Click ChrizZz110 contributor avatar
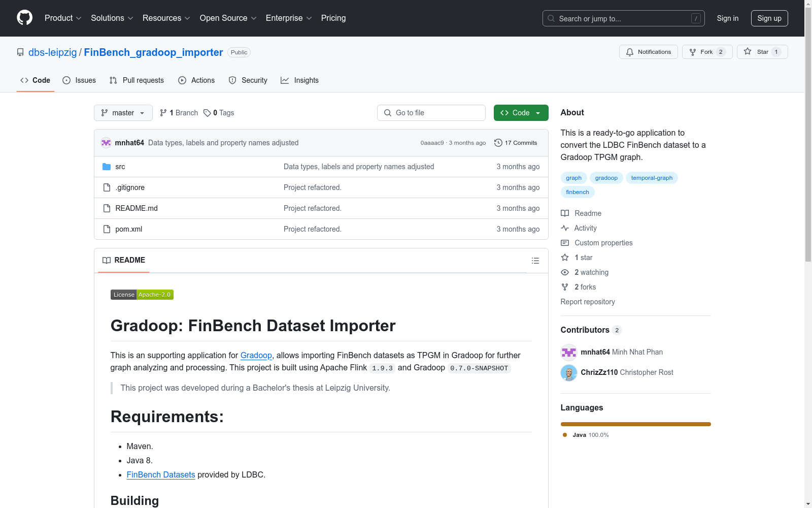812x508 pixels. 569,372
